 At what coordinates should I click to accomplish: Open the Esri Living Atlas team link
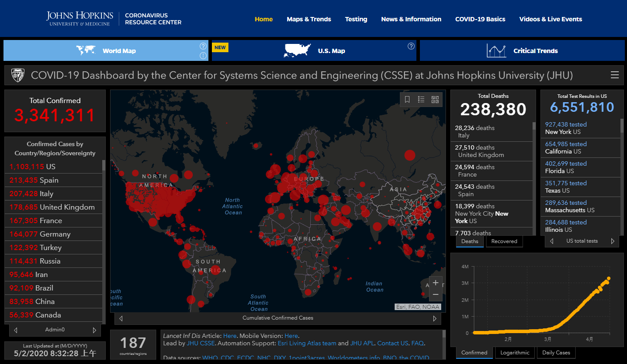[307, 343]
